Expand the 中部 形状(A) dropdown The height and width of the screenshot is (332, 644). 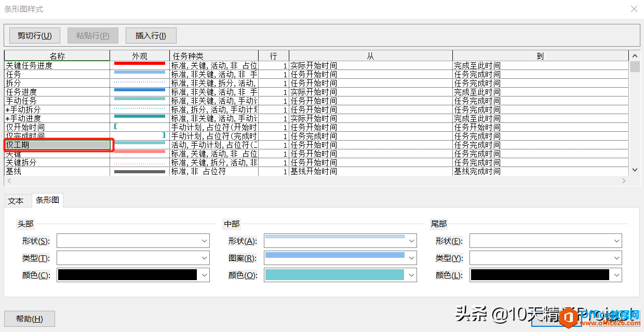point(411,241)
